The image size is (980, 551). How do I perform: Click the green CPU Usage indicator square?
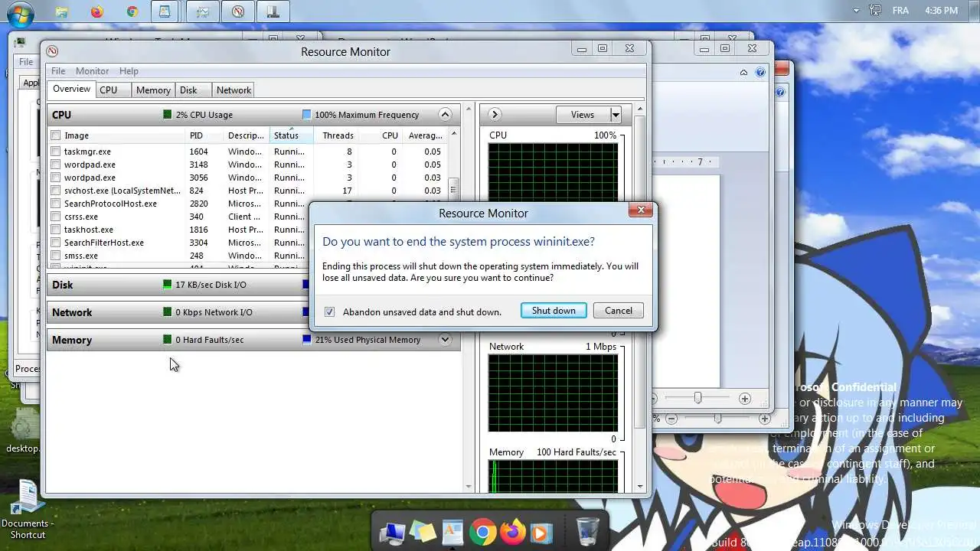167,115
